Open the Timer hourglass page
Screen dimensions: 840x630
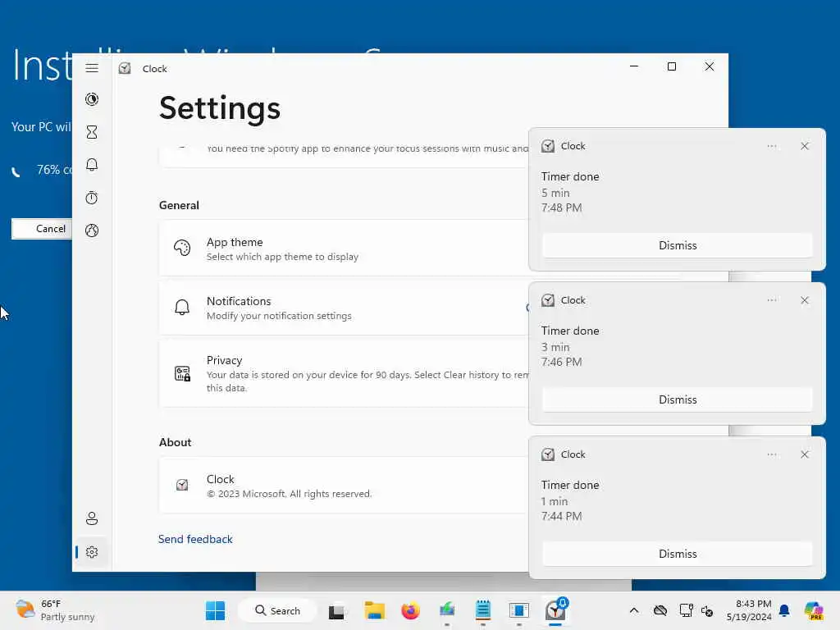pyautogui.click(x=92, y=132)
